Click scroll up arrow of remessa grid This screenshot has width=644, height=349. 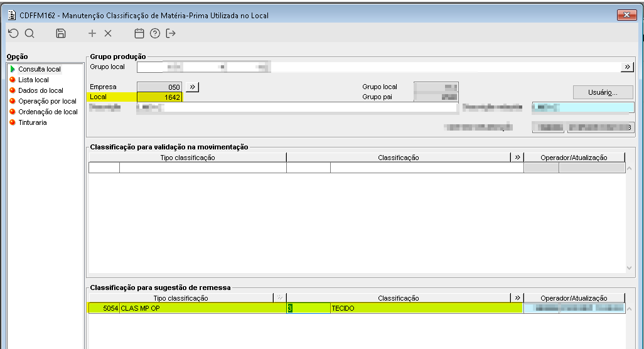tap(629, 309)
